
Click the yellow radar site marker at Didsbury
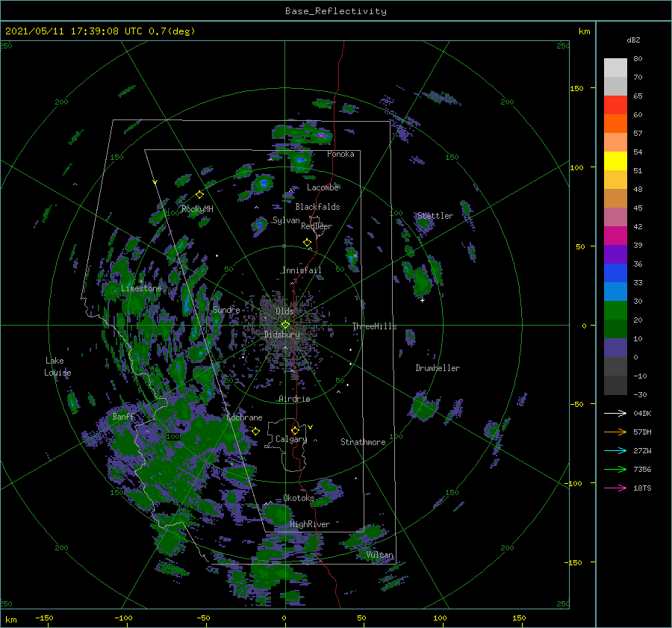(x=285, y=325)
